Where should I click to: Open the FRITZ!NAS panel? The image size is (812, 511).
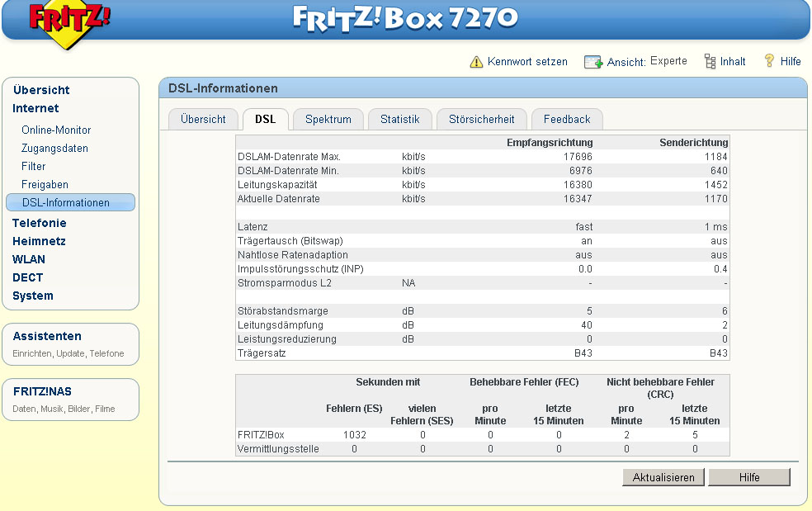70,399
